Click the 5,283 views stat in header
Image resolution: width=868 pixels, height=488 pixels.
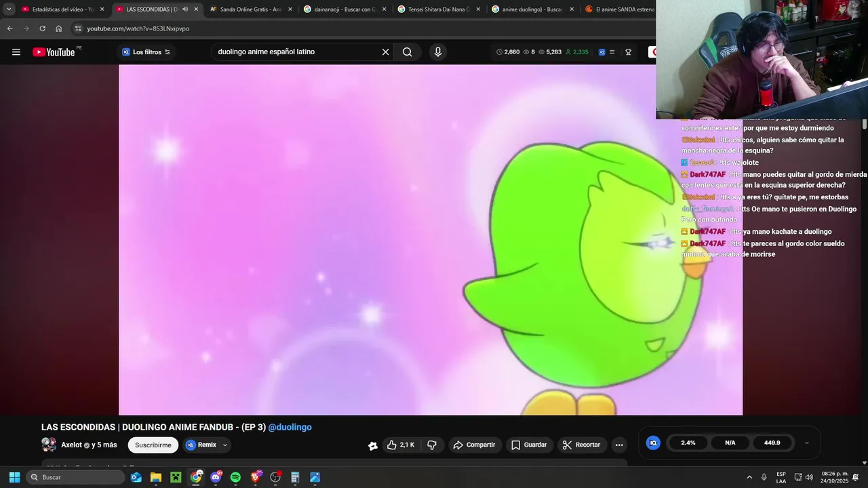coord(550,52)
